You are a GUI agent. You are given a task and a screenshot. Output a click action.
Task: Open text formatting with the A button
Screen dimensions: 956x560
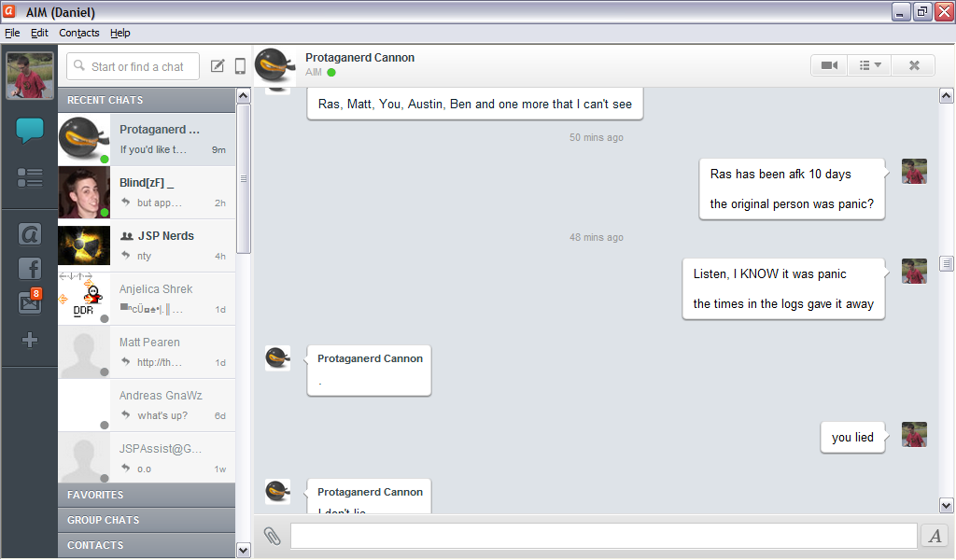coord(935,536)
